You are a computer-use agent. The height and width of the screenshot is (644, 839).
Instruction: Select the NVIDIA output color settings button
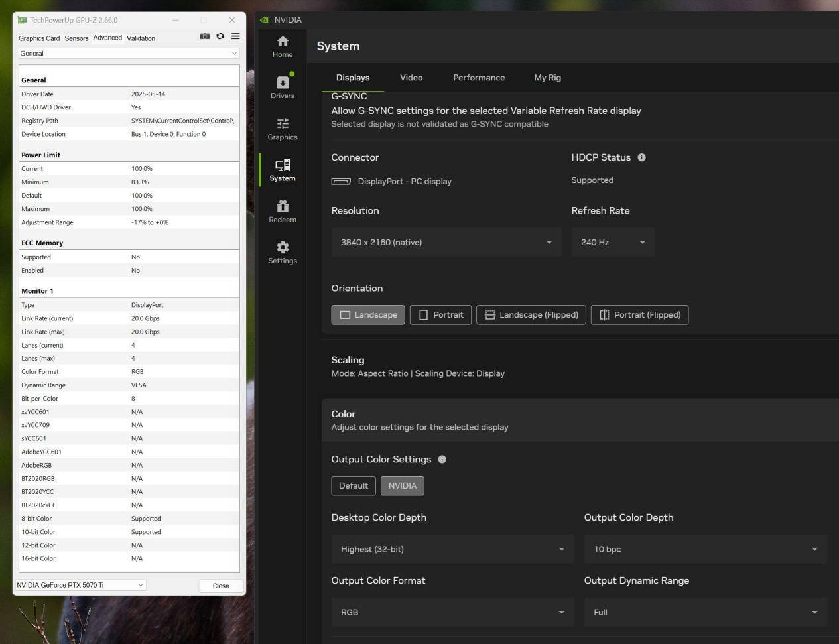click(403, 485)
